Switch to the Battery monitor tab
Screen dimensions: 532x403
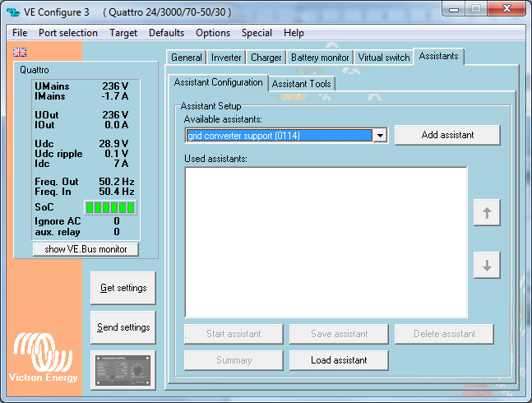click(x=320, y=58)
